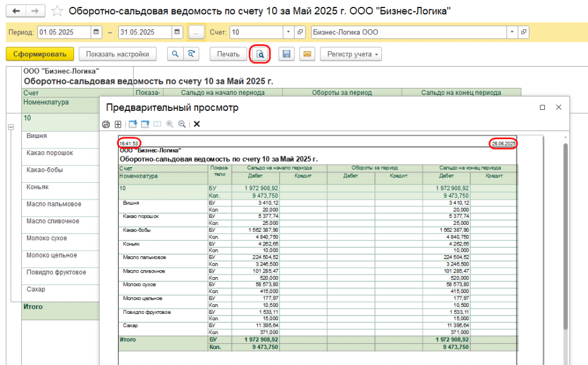Add report to favorites with star icon
The width and height of the screenshot is (588, 365).
[x=57, y=11]
